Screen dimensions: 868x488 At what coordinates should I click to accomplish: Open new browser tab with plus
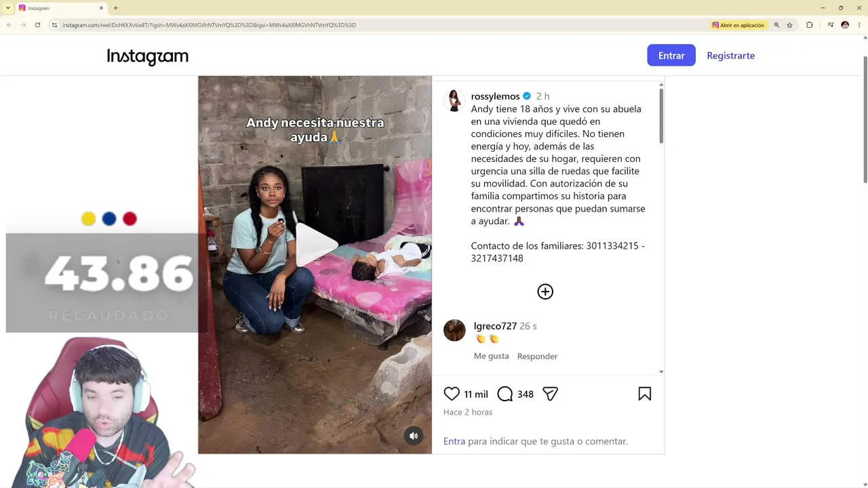[x=115, y=8]
